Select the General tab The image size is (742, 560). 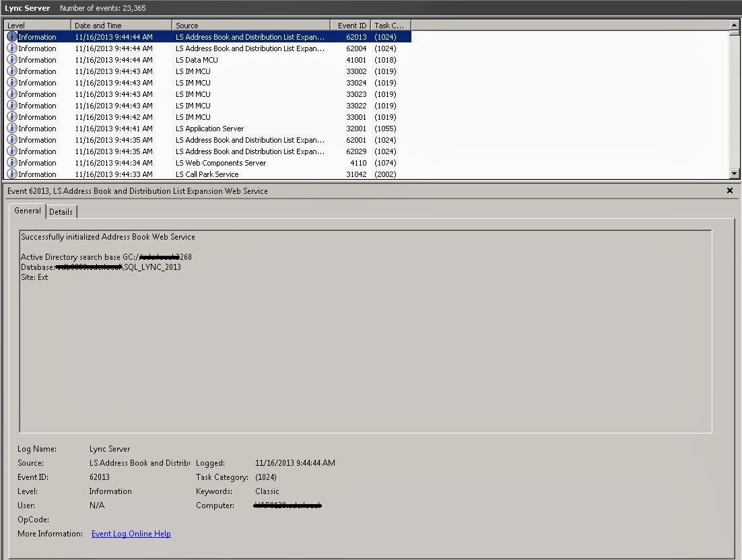click(x=28, y=211)
